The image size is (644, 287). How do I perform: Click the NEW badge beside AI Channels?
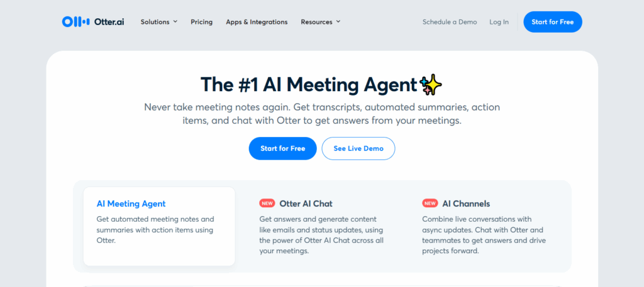point(430,203)
